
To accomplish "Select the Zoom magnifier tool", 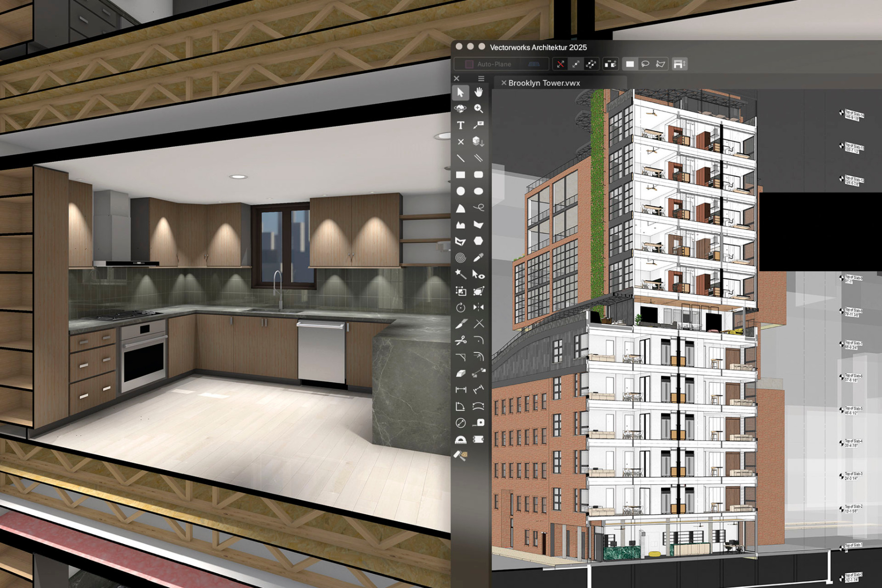I will tap(479, 109).
